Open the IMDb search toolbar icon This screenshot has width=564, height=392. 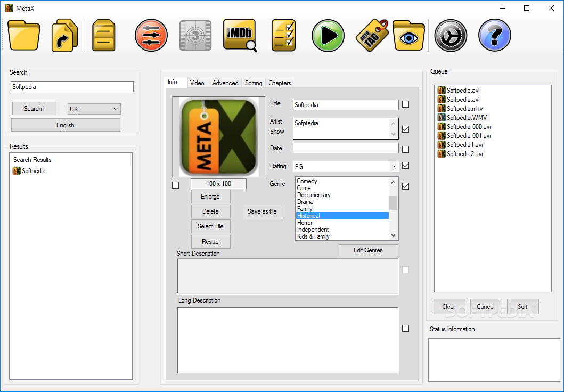tap(240, 36)
